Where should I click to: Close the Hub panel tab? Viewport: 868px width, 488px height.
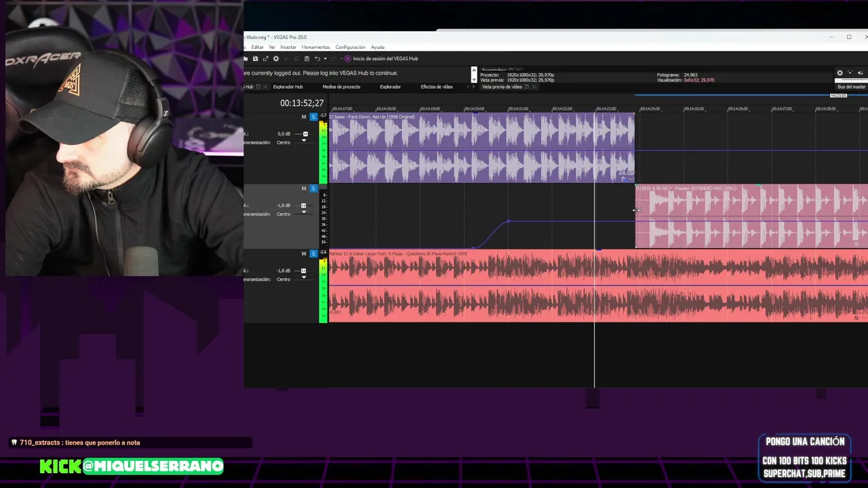(265, 87)
